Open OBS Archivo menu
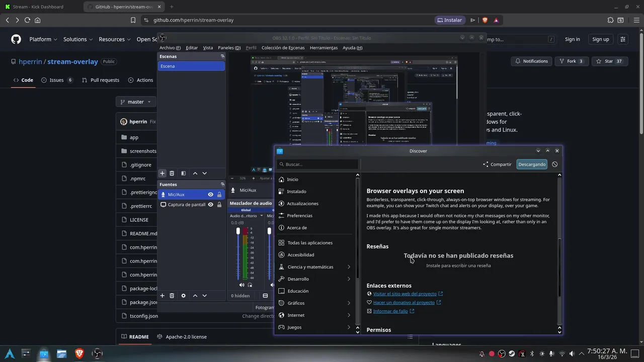The height and width of the screenshot is (362, 644). [x=170, y=48]
